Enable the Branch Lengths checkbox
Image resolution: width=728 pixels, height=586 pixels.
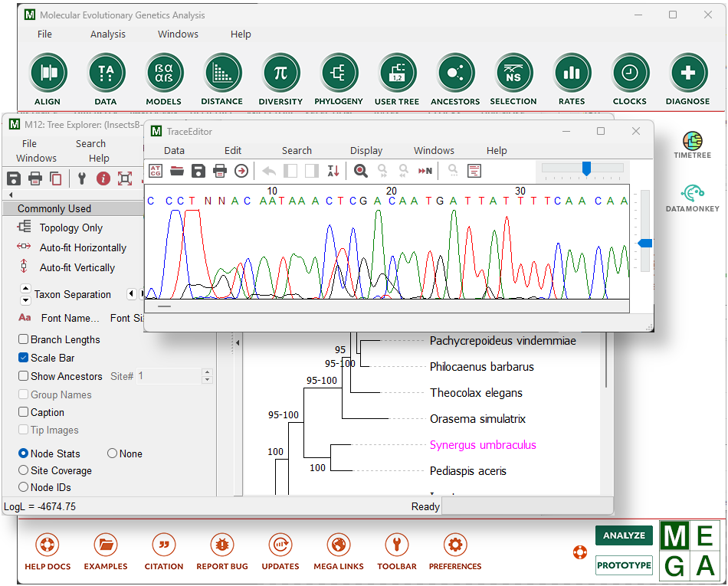[x=23, y=339]
